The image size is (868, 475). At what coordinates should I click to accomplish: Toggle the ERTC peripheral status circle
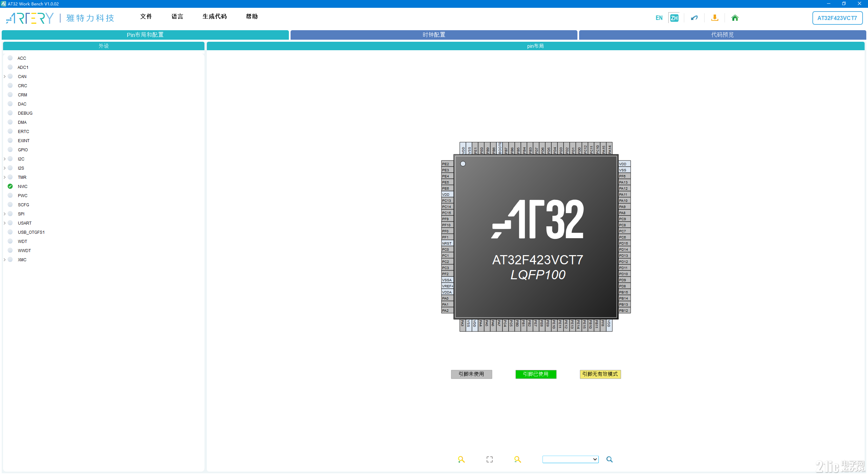10,131
